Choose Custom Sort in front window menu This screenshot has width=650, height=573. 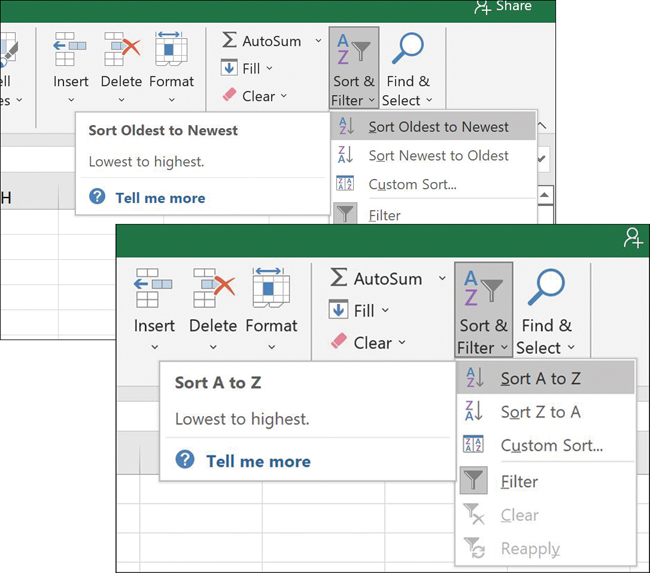coord(545,445)
